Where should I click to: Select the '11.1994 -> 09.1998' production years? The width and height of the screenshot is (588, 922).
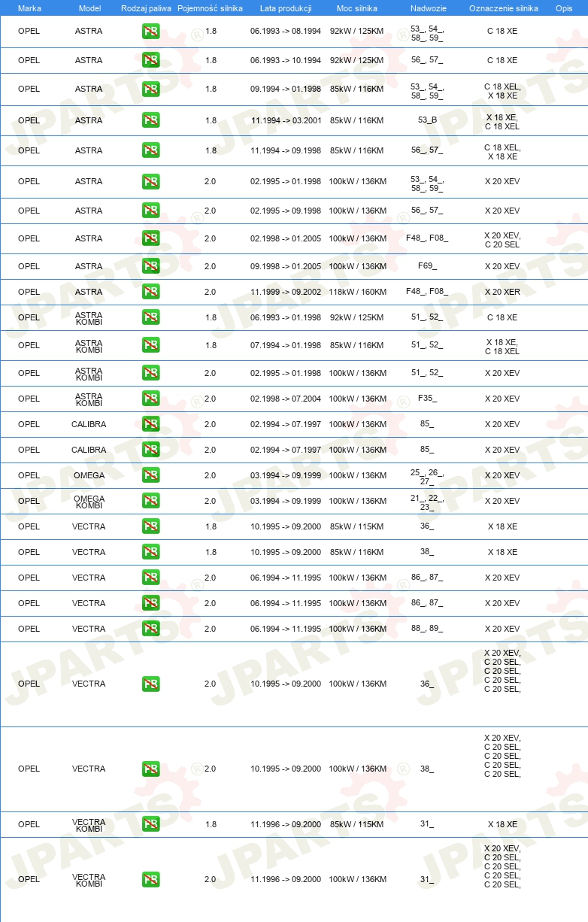(286, 150)
